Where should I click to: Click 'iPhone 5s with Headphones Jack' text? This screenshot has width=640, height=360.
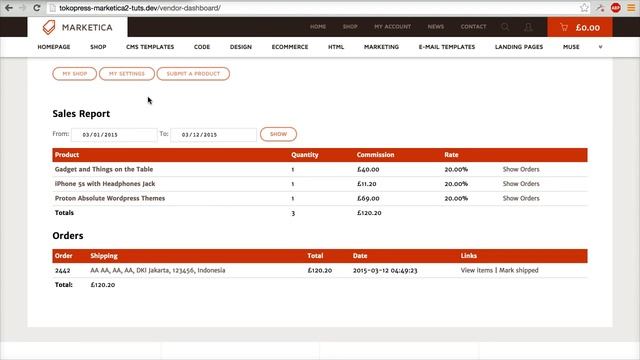tap(105, 184)
